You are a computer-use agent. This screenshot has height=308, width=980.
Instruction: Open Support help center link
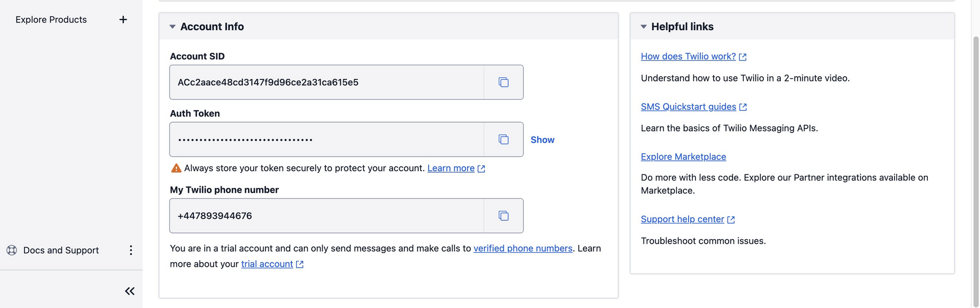click(x=682, y=219)
